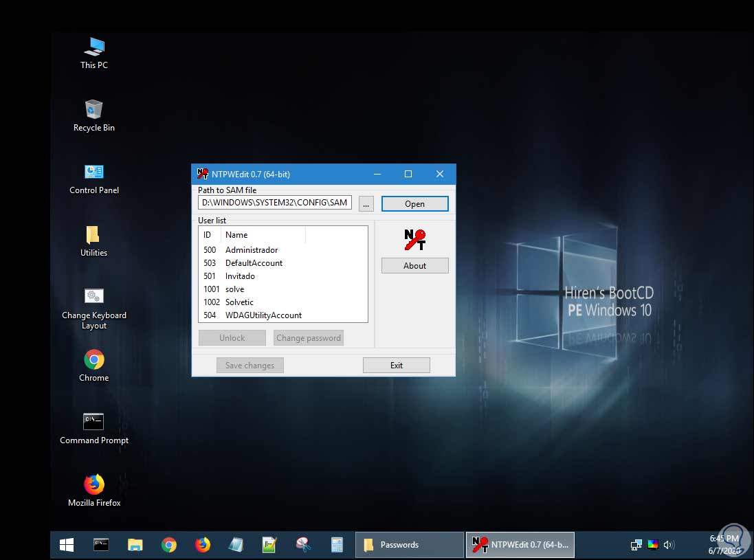Open the Calculator taskbar icon
The width and height of the screenshot is (754, 560).
click(337, 545)
